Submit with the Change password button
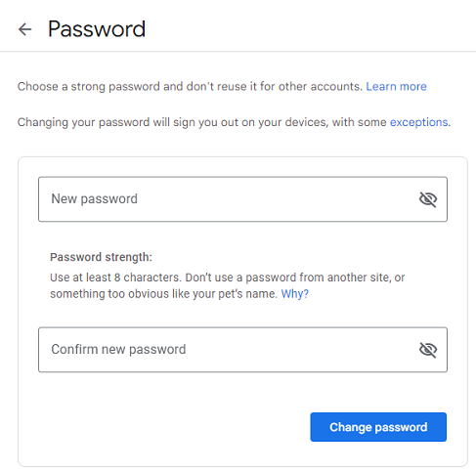Image resolution: width=476 pixels, height=471 pixels. click(x=378, y=427)
